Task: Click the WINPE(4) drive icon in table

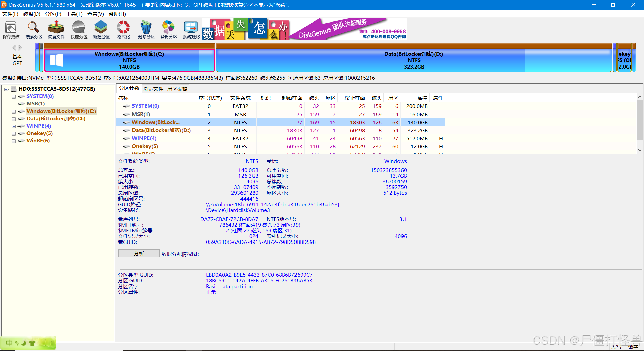Action: pyautogui.click(x=126, y=138)
